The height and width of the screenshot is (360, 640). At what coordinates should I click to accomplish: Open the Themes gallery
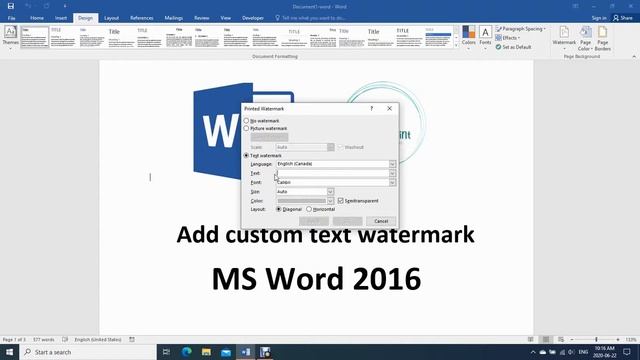pyautogui.click(x=10, y=37)
